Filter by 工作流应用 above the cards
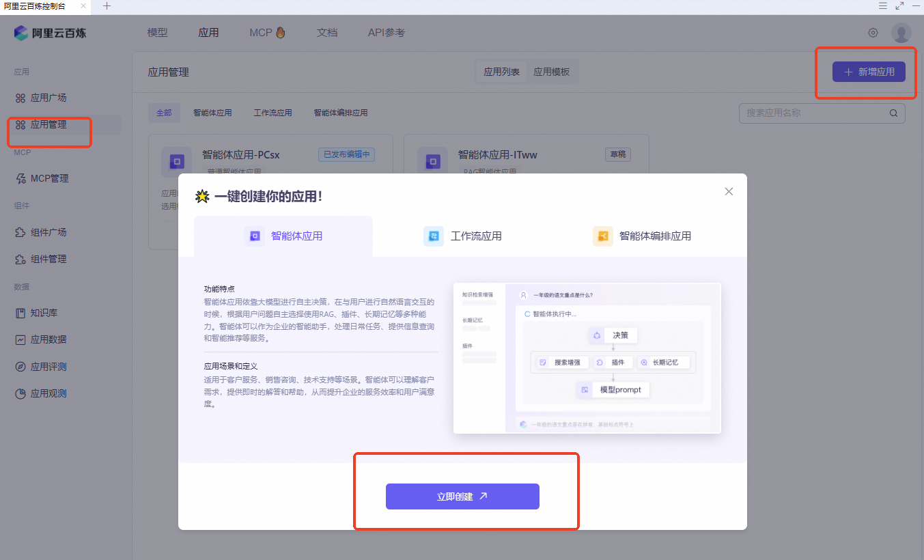The image size is (924, 560). [272, 113]
